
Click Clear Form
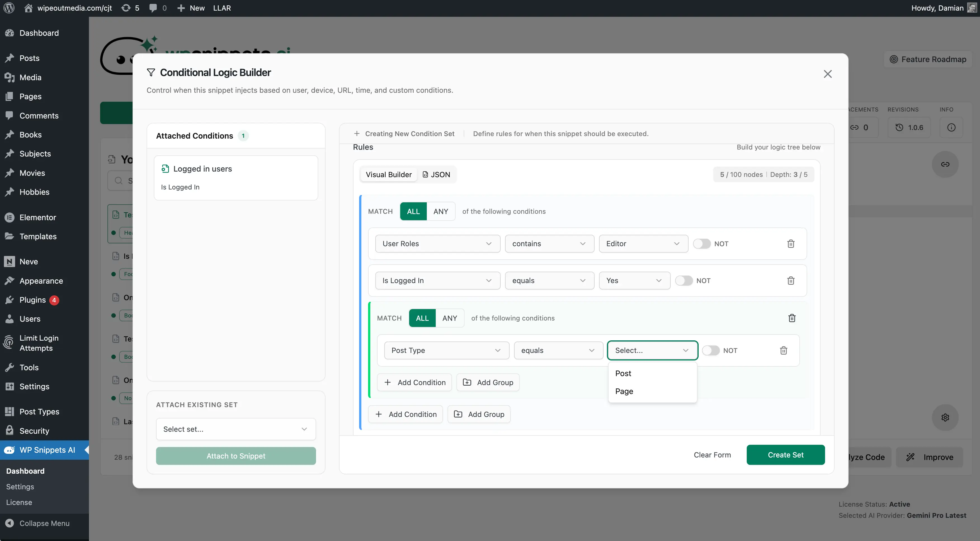tap(712, 455)
